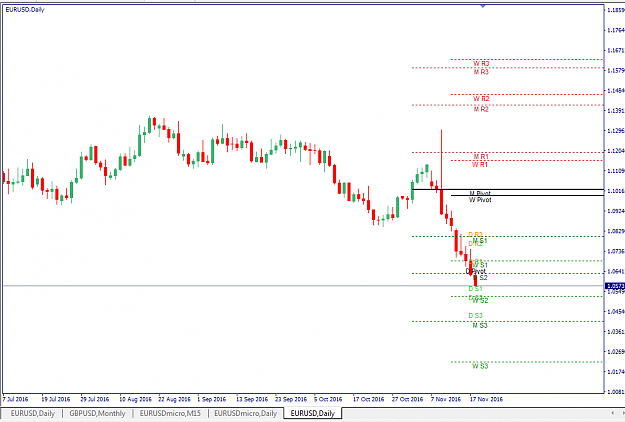Click the D Pivot label
625x422 pixels.
click(x=476, y=271)
